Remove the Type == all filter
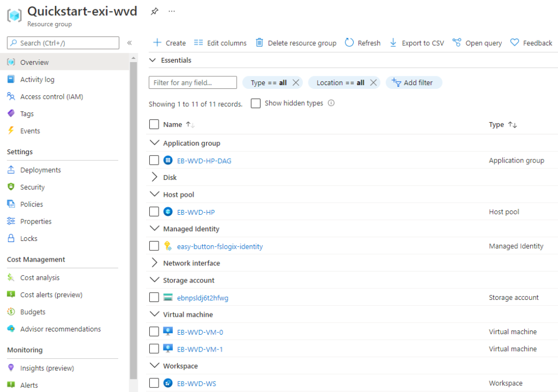 (296, 83)
